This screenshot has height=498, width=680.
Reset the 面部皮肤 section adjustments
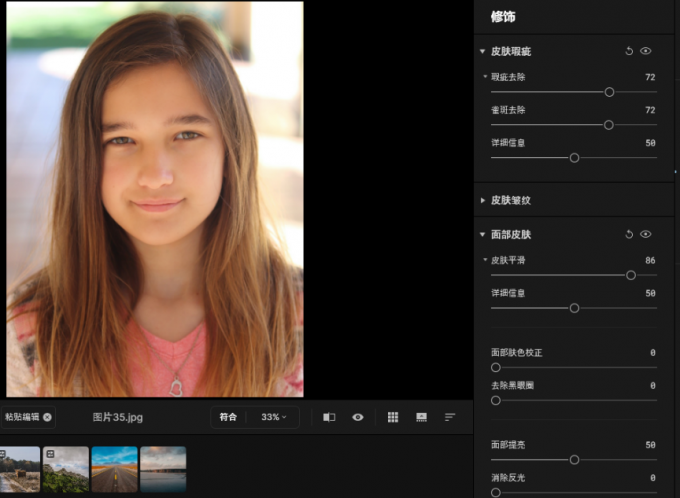tap(629, 235)
